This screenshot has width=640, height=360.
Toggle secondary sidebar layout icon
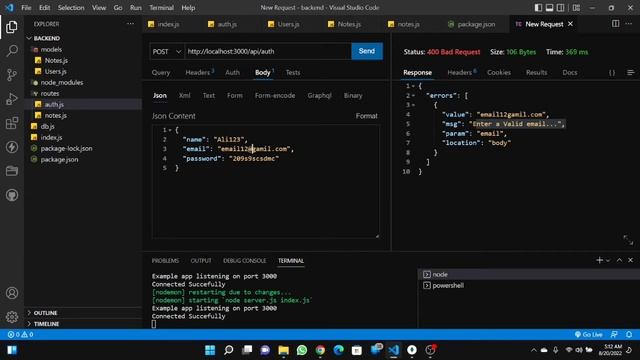(x=561, y=8)
